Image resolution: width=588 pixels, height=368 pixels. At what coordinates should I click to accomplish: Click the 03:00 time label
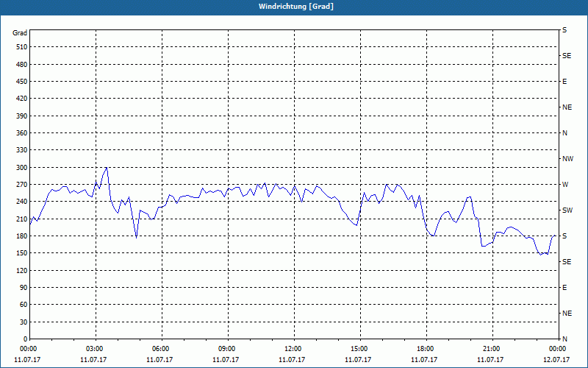click(96, 348)
